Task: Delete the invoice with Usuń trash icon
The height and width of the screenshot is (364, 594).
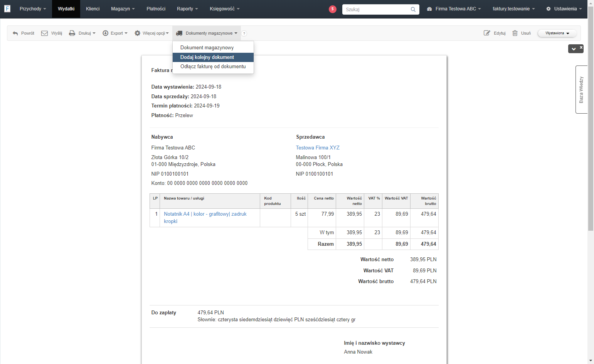Action: [522, 33]
